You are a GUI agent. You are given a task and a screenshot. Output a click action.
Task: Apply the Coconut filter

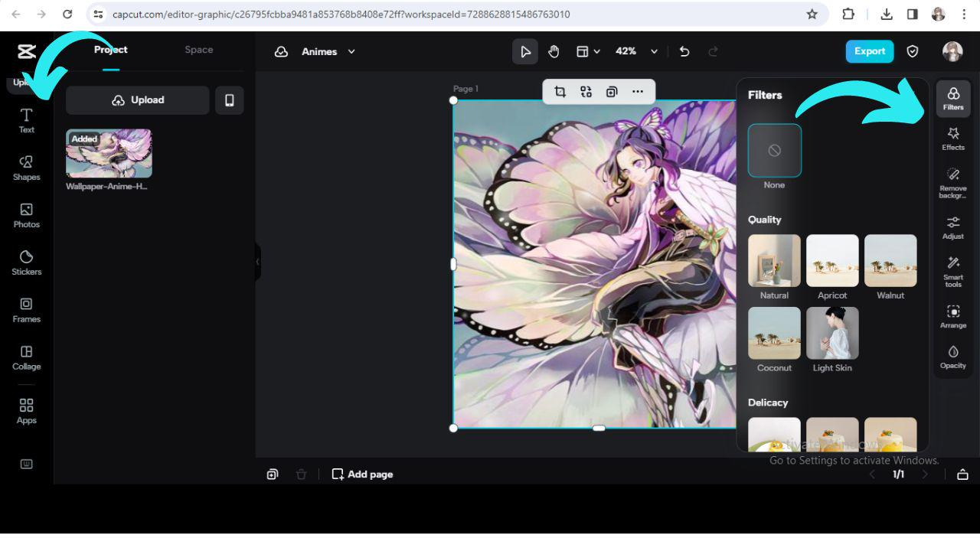click(774, 334)
